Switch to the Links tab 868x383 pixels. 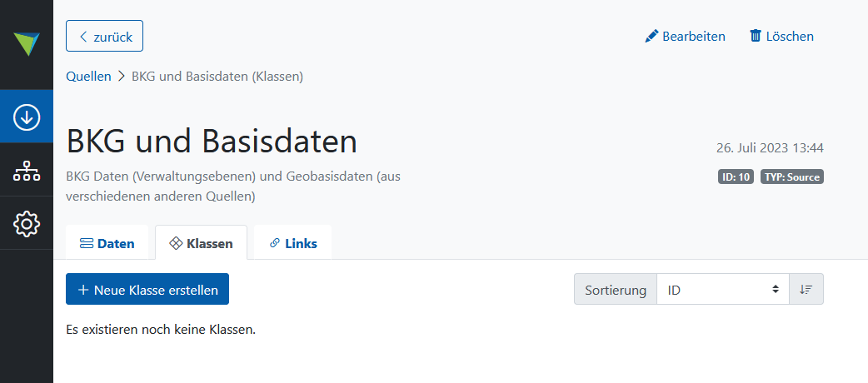tap(293, 243)
